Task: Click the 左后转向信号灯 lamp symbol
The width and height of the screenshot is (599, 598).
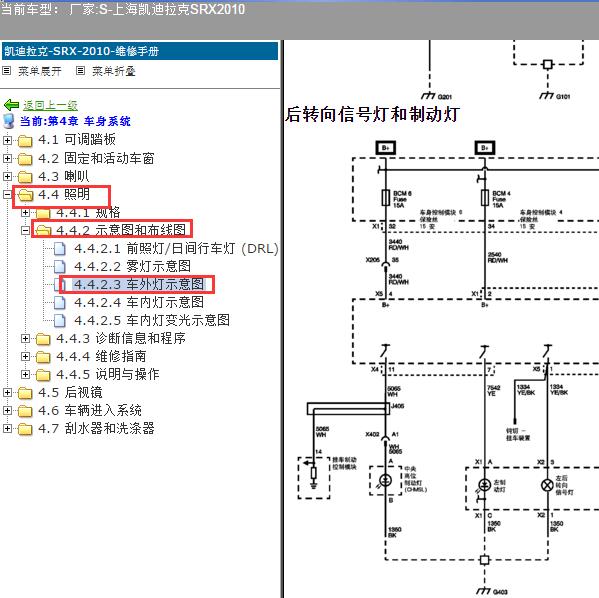Action: [x=547, y=485]
